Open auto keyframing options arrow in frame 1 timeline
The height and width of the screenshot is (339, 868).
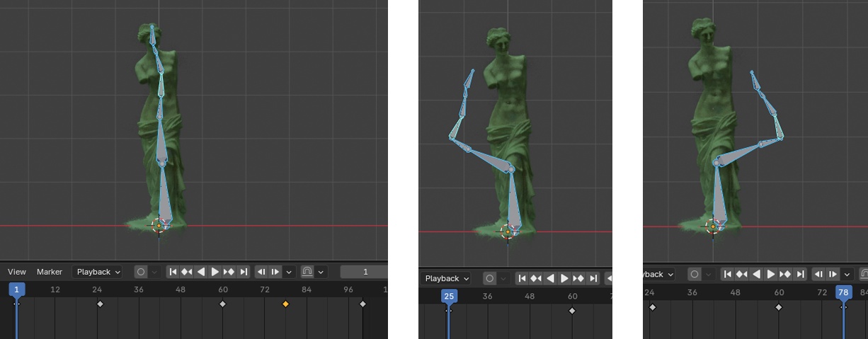(154, 272)
